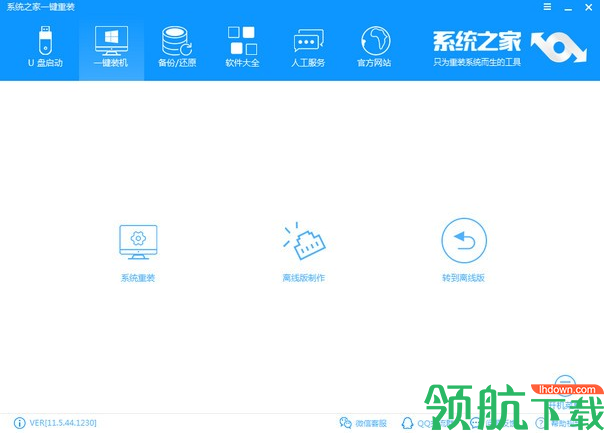604x437 pixels.
Task: Click the 系统重装 monitor gear icon
Action: pos(138,242)
